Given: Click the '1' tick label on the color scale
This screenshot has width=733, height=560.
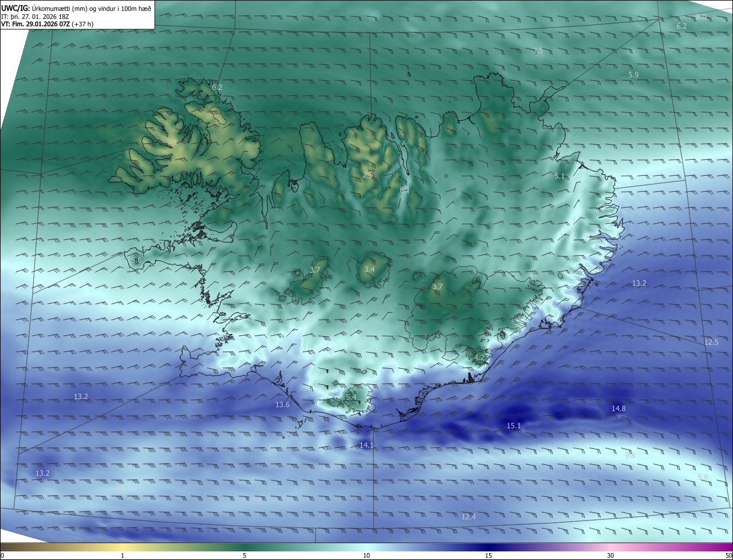Looking at the screenshot, I should (123, 555).
